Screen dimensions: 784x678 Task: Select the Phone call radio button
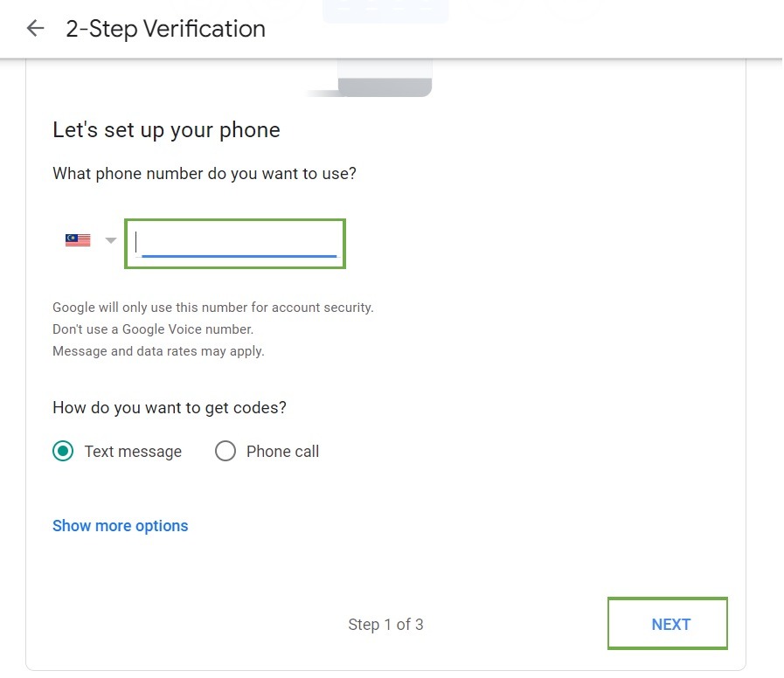click(225, 452)
